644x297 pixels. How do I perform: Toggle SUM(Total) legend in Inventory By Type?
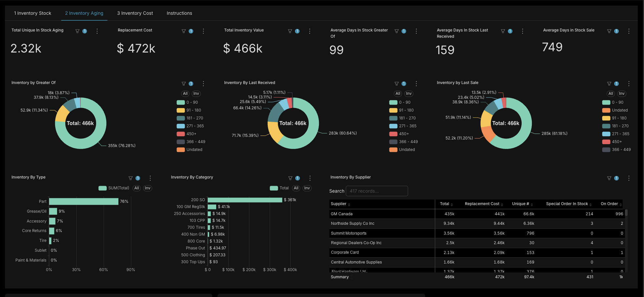(x=114, y=188)
